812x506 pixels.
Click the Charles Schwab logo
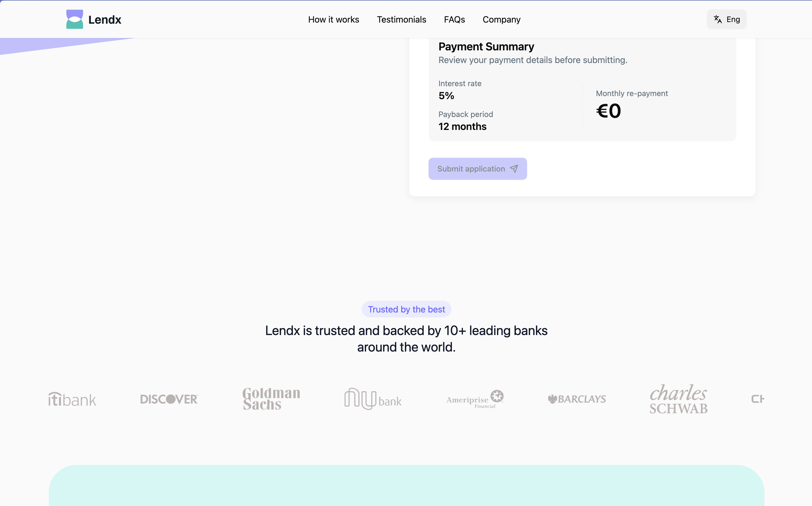tap(678, 399)
